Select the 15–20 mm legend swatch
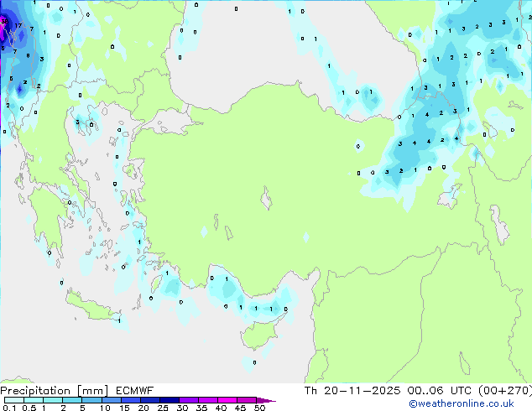Viewport: 532px width, 411px height. (x=130, y=400)
